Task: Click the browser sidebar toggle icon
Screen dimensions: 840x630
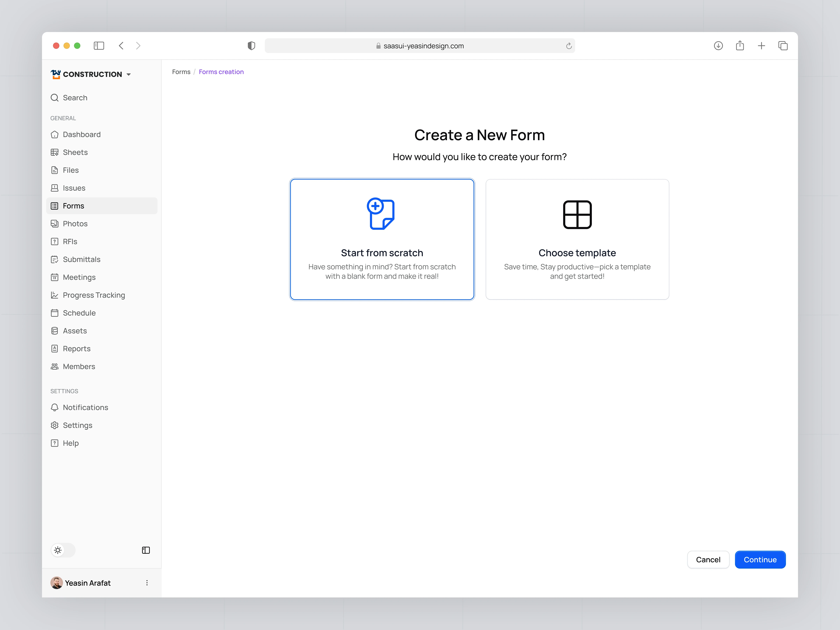Action: 99,45
